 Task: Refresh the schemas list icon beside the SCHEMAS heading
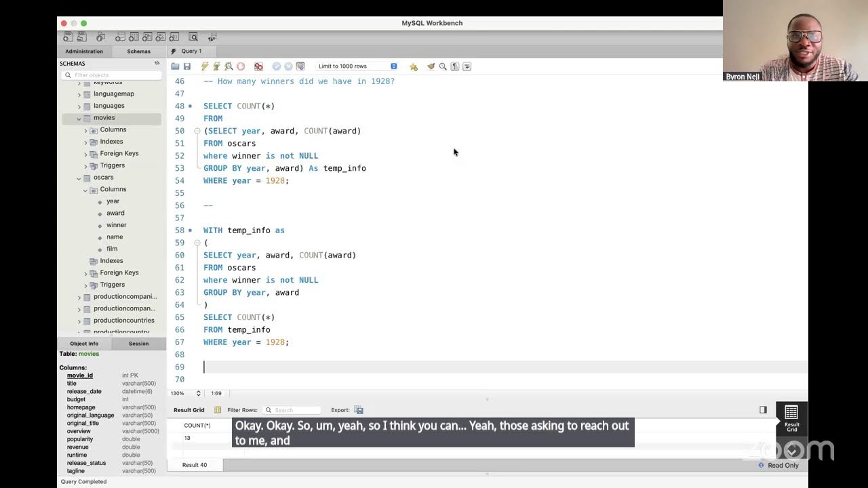pyautogui.click(x=157, y=63)
